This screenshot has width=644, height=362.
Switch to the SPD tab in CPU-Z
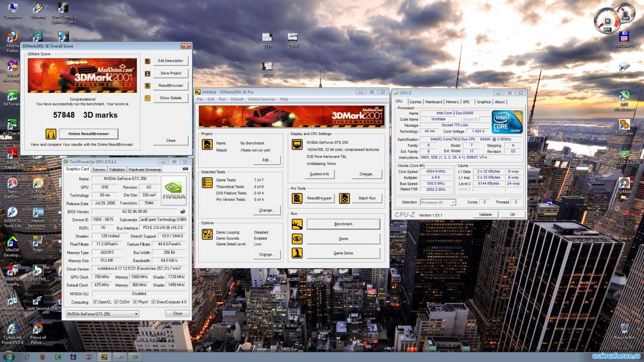point(466,102)
